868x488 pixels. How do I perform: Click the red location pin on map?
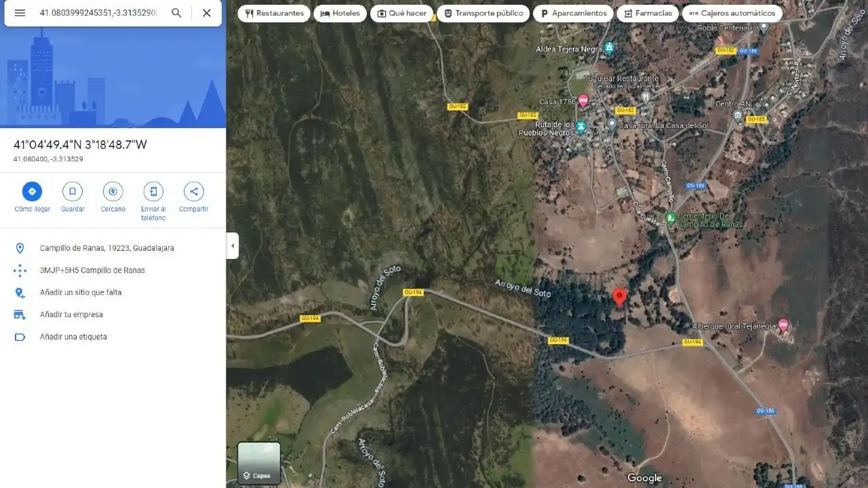click(619, 298)
